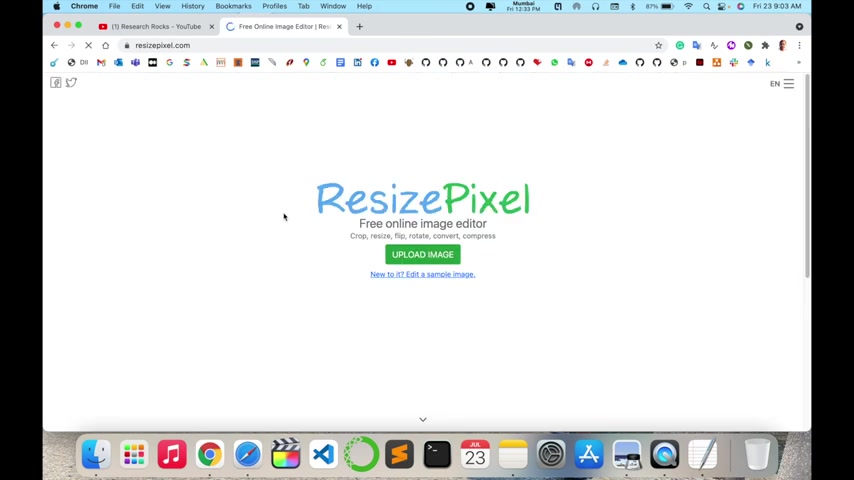
Task: Open ResizePixel hamburger menu
Action: point(789,83)
